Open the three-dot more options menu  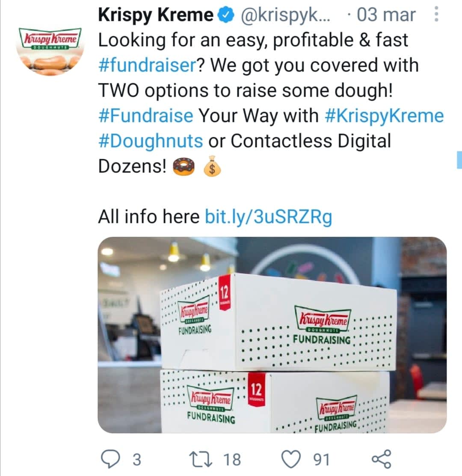(x=436, y=15)
